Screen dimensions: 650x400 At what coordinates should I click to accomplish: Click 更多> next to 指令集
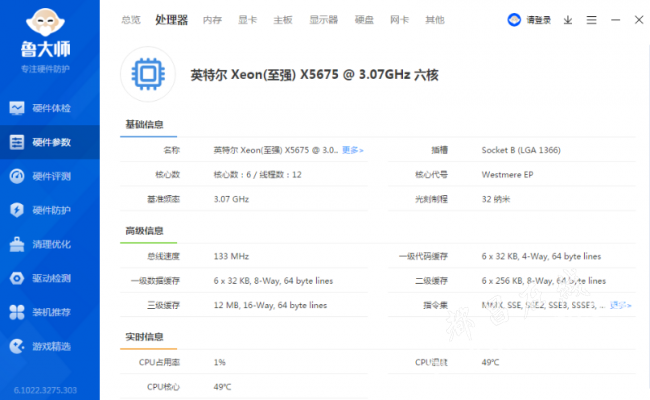[x=621, y=305]
